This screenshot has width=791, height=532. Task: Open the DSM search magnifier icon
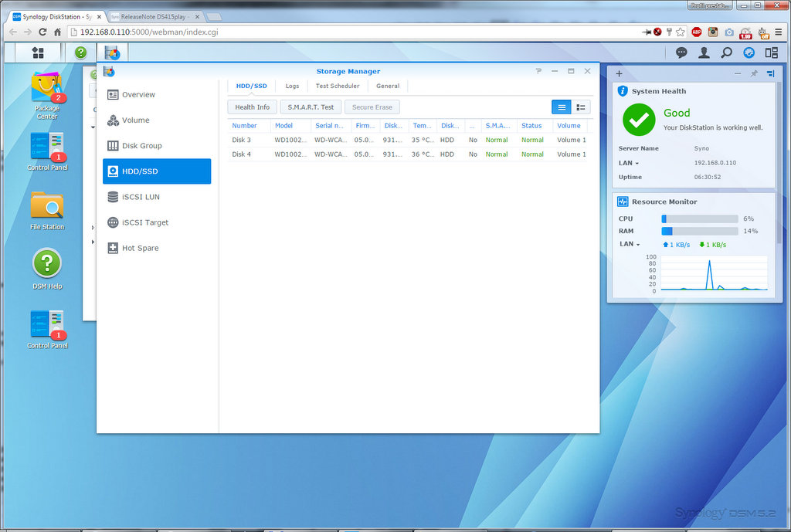(726, 53)
